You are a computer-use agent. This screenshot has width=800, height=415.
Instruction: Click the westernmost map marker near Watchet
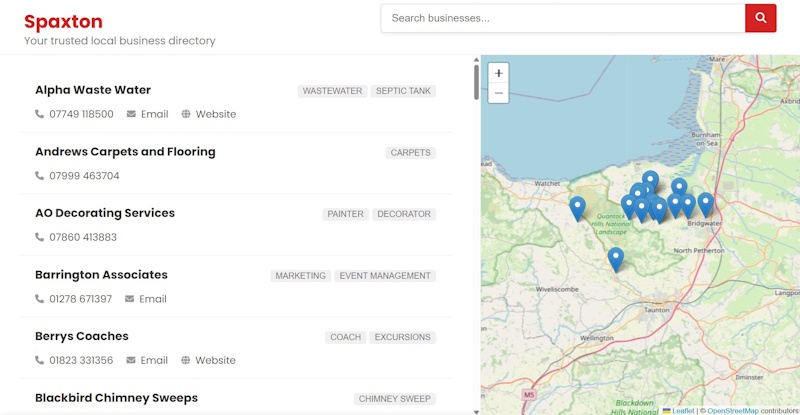[577, 209]
